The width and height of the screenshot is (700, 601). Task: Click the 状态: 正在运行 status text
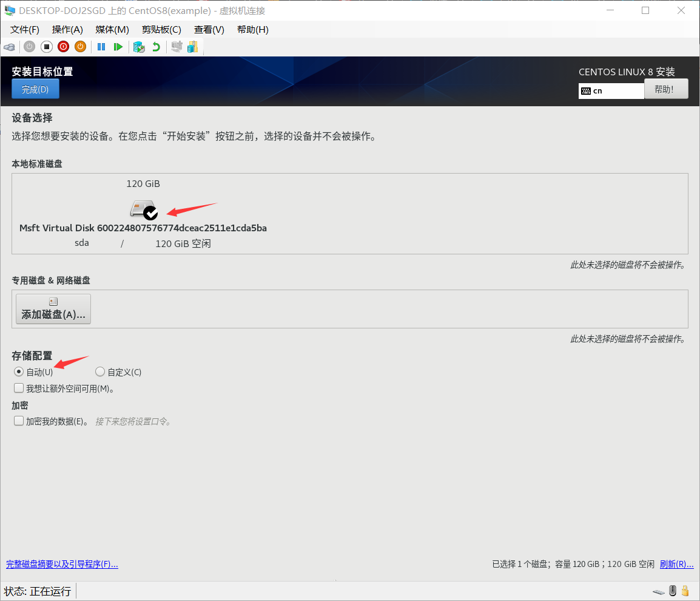[x=38, y=591]
